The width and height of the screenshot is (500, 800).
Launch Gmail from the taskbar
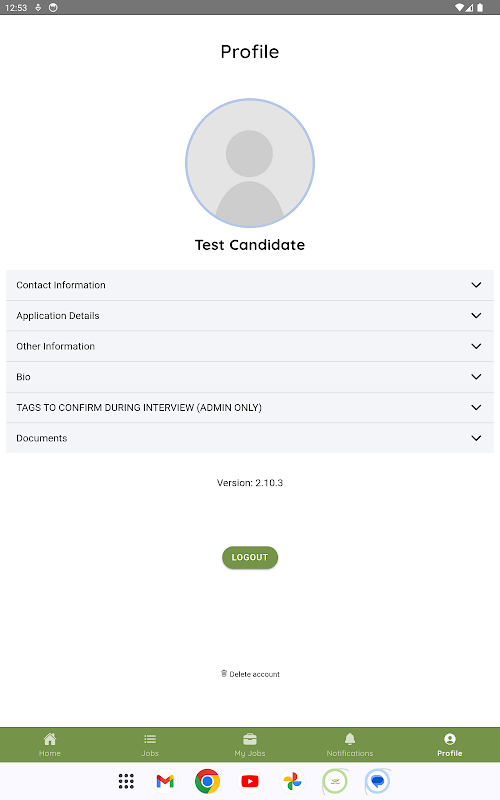point(165,781)
